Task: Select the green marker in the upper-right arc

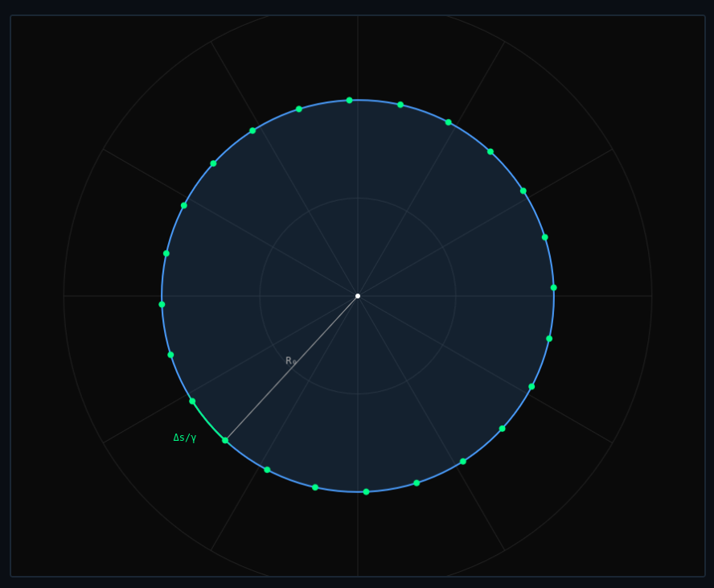Action: click(489, 150)
